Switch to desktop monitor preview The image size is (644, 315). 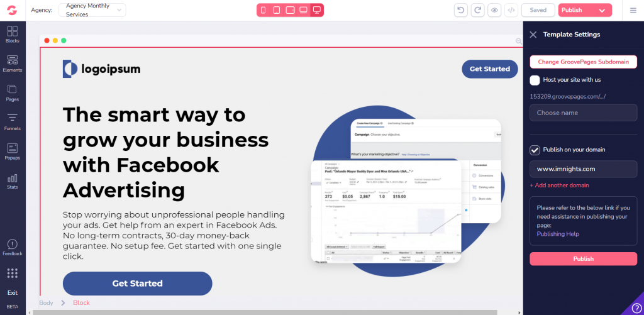(x=317, y=10)
